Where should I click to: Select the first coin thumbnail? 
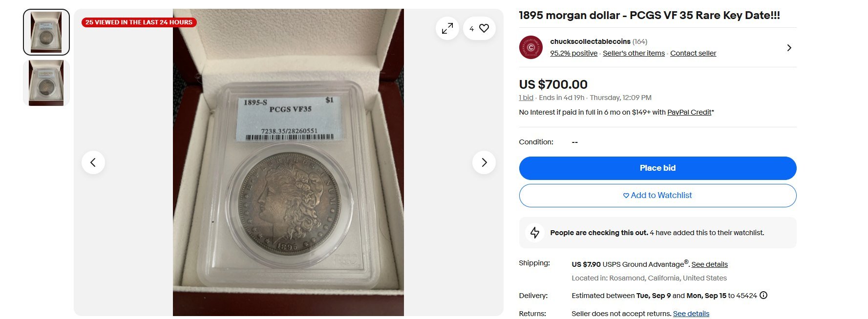click(46, 32)
